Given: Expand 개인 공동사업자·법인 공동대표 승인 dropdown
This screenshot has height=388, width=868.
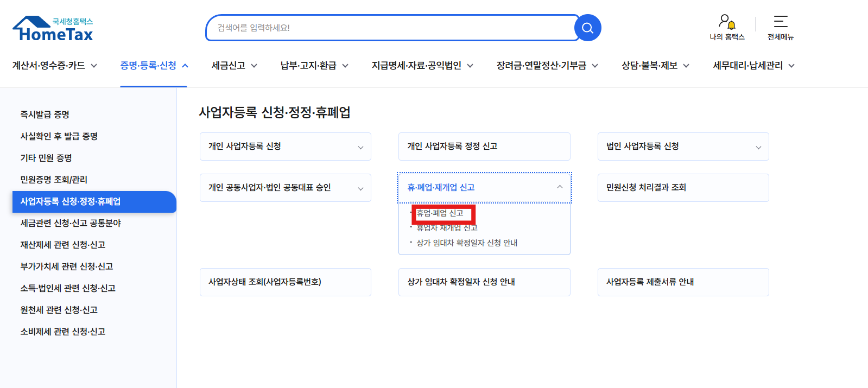Looking at the screenshot, I should (x=286, y=188).
